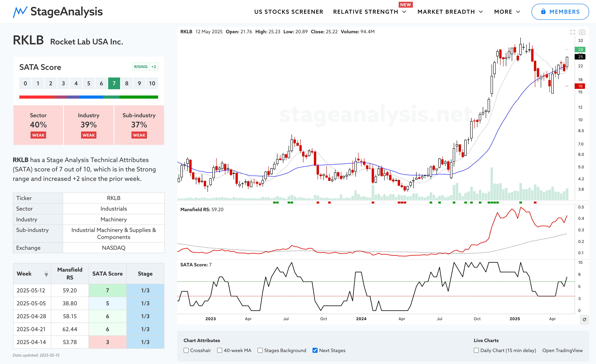596x364 pixels.
Task: Enable the 40-week MA checkbox
Action: coord(220,350)
